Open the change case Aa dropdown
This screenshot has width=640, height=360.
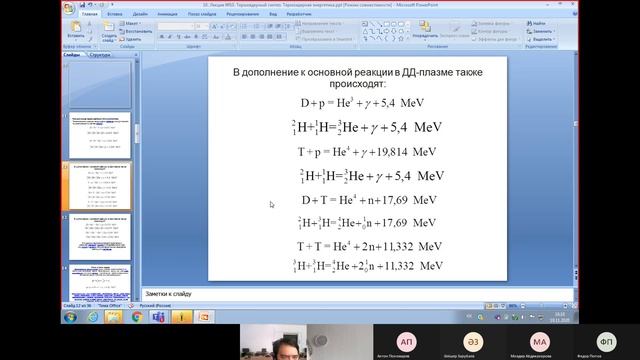tap(216, 37)
